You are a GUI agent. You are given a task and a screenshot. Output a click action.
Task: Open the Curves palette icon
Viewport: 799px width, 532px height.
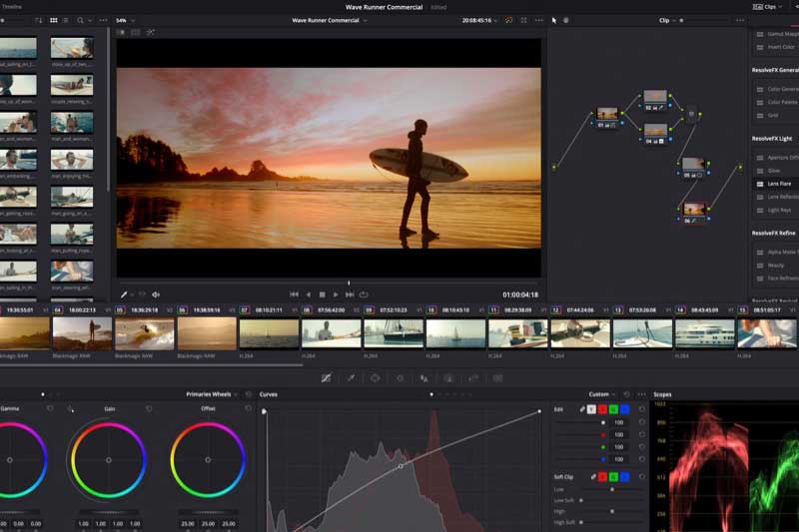pos(327,378)
